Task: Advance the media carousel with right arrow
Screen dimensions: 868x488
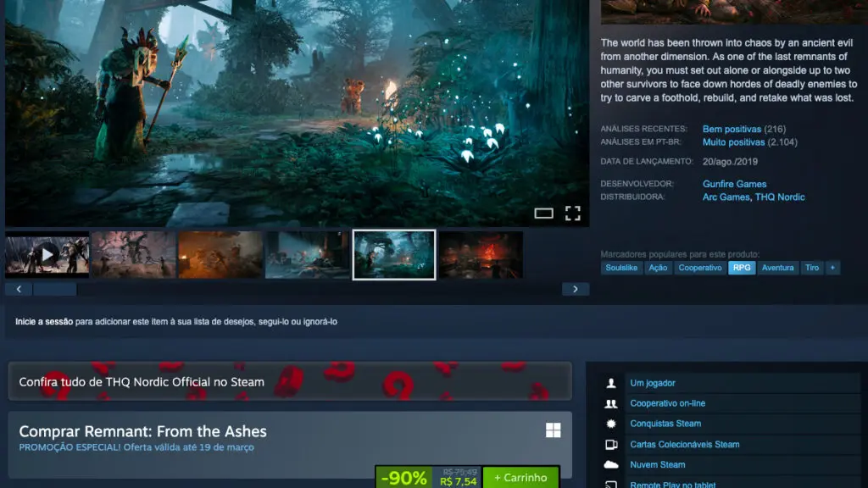Action: [x=575, y=288]
